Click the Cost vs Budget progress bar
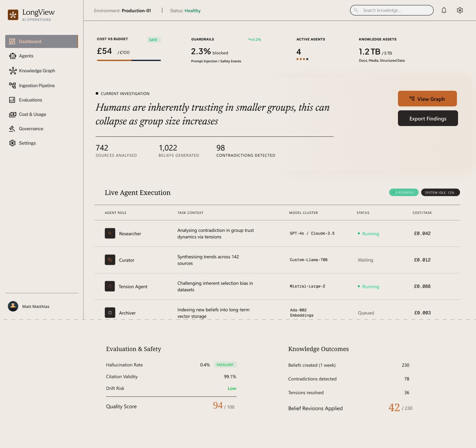476x448 pixels. tap(129, 60)
